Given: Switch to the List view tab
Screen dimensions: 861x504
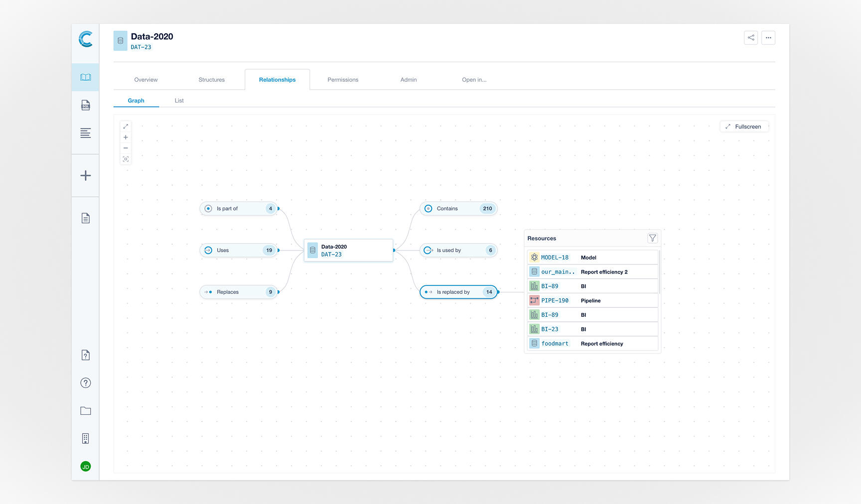Looking at the screenshot, I should coord(179,101).
